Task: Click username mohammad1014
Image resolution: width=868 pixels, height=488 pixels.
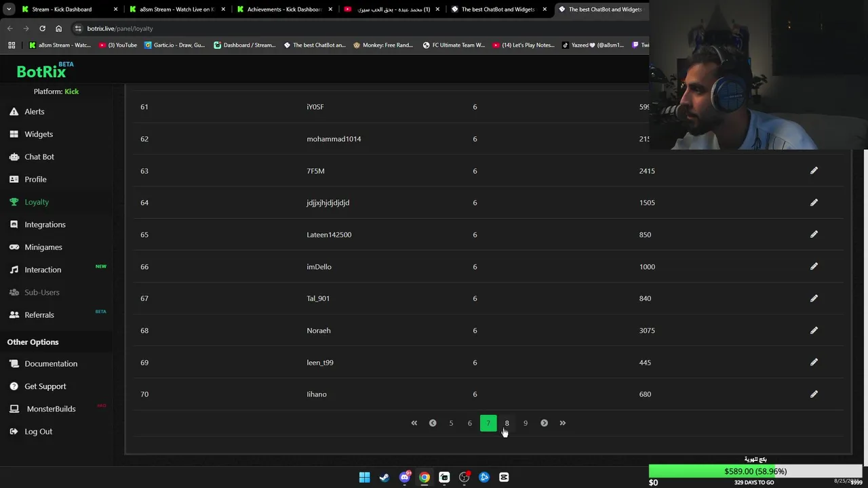Action: pyautogui.click(x=334, y=139)
